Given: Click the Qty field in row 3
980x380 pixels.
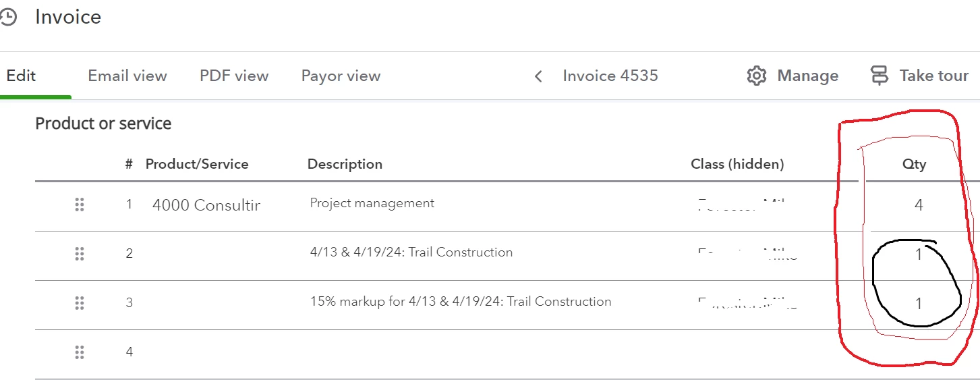Looking at the screenshot, I should coord(919,304).
